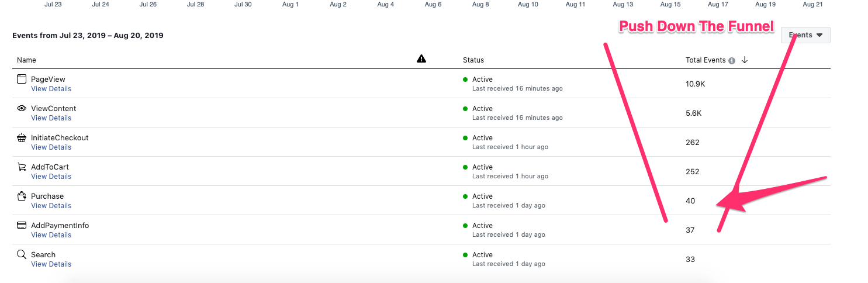
Task: Click the Name column header
Action: [x=26, y=60]
